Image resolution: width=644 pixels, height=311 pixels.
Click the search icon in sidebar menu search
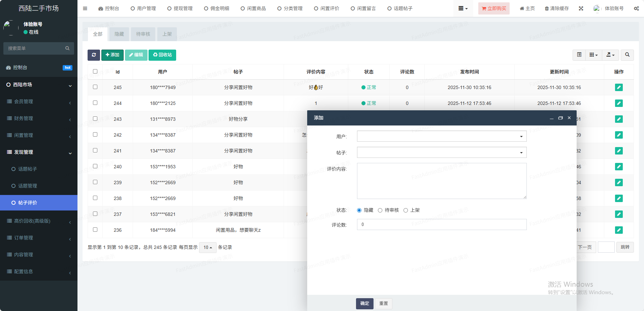click(67, 48)
